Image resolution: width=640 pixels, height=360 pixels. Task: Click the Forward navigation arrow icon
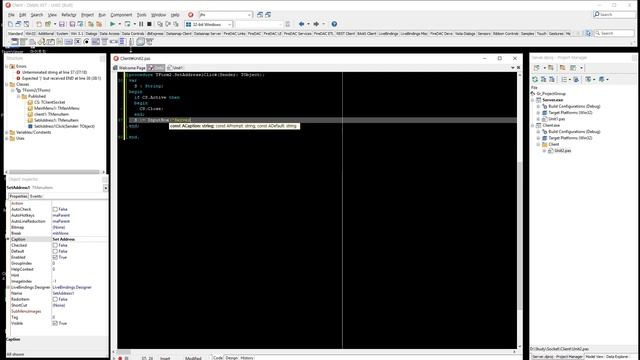(x=316, y=24)
